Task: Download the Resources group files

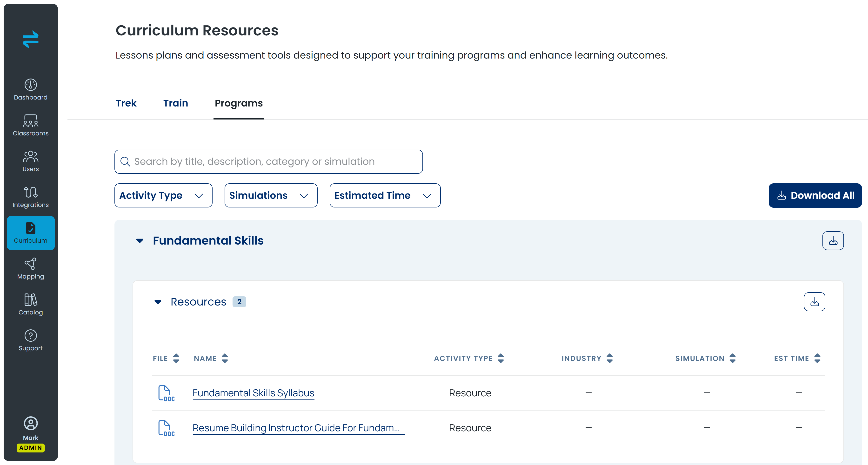Action: tap(815, 302)
